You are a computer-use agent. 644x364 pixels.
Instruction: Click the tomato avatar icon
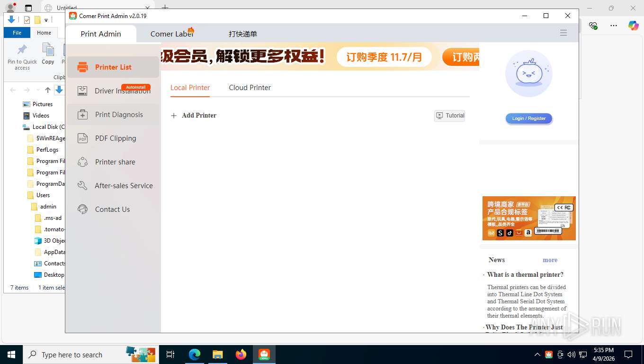click(528, 73)
